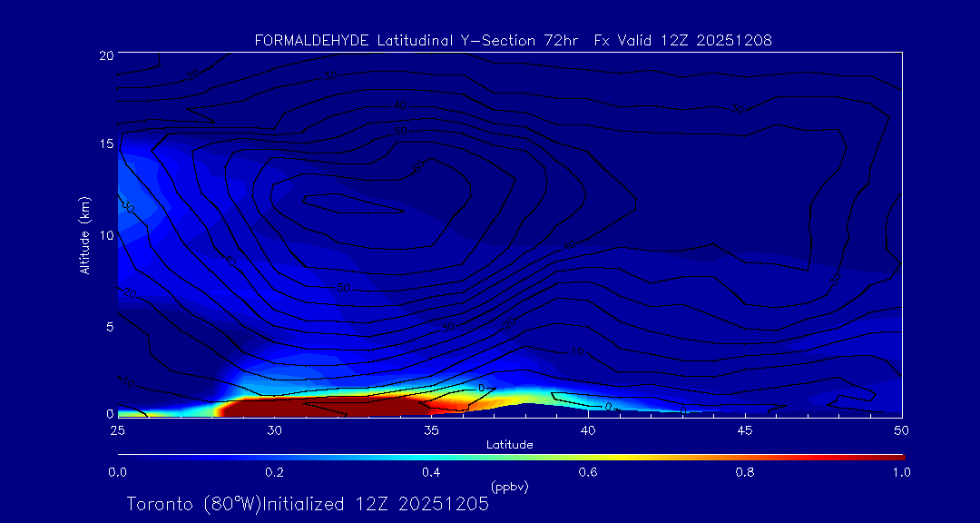
Task: Click the center of innermost closed contour
Action: (x=352, y=205)
